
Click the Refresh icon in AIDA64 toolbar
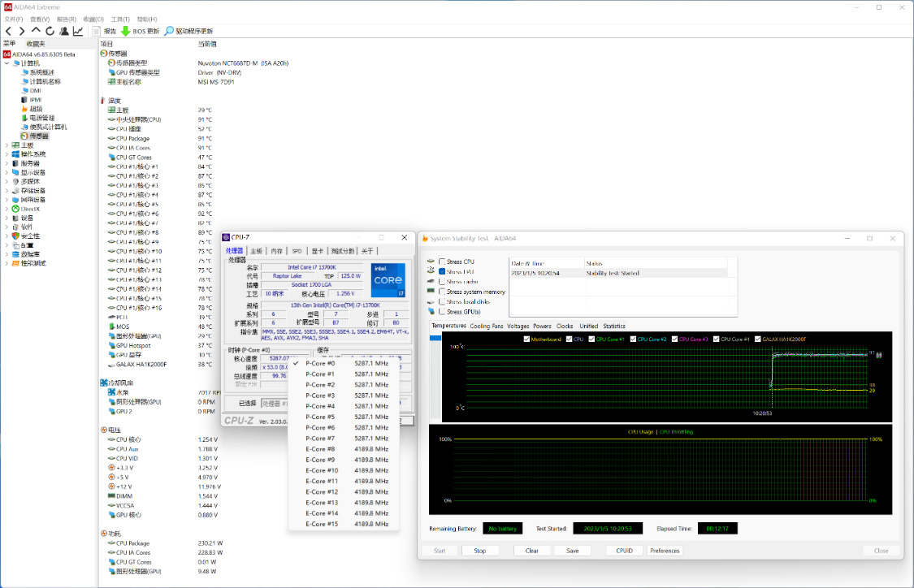(x=50, y=31)
